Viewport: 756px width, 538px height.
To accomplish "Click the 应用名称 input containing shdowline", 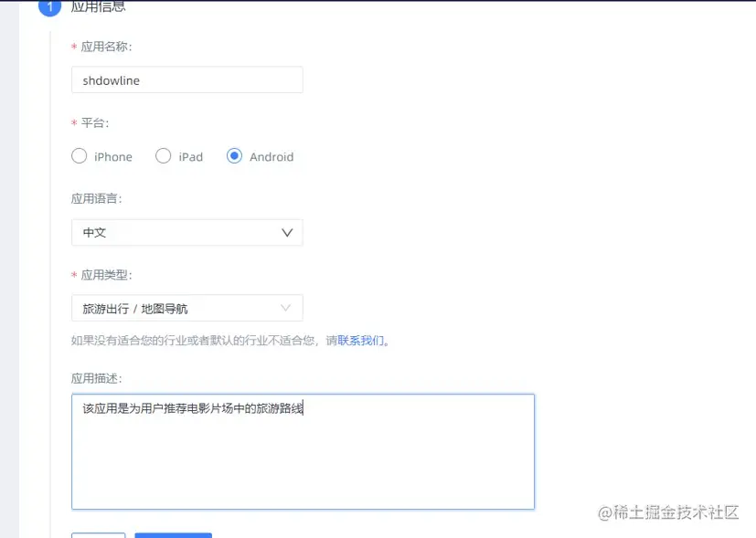I will click(187, 80).
